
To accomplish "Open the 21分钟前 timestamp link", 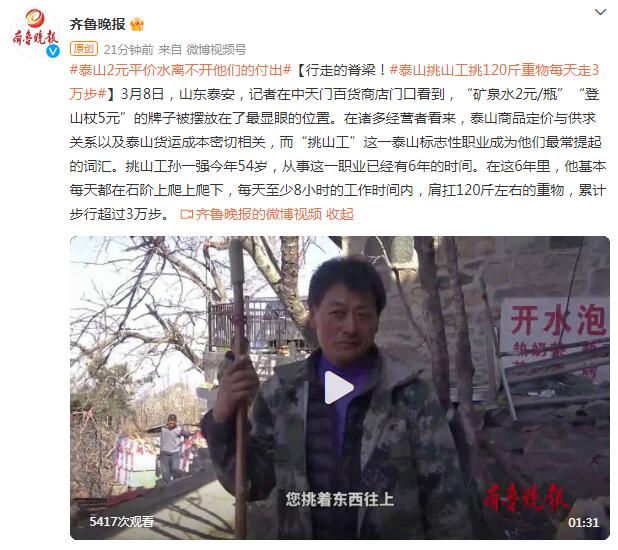I will click(x=128, y=50).
